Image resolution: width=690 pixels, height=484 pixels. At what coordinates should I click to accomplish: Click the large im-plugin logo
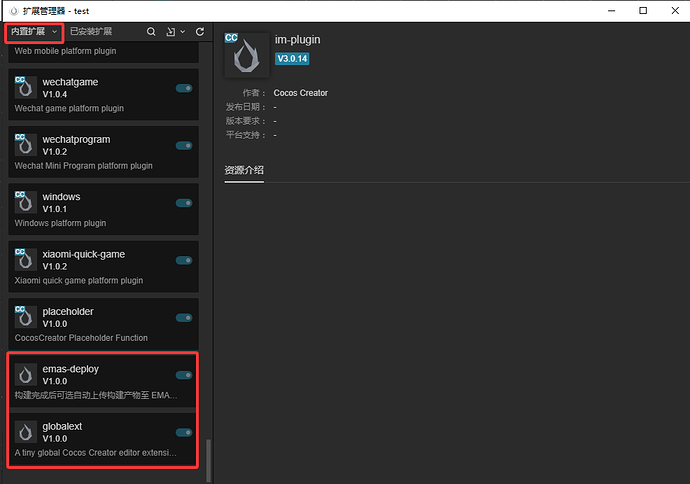[x=247, y=55]
